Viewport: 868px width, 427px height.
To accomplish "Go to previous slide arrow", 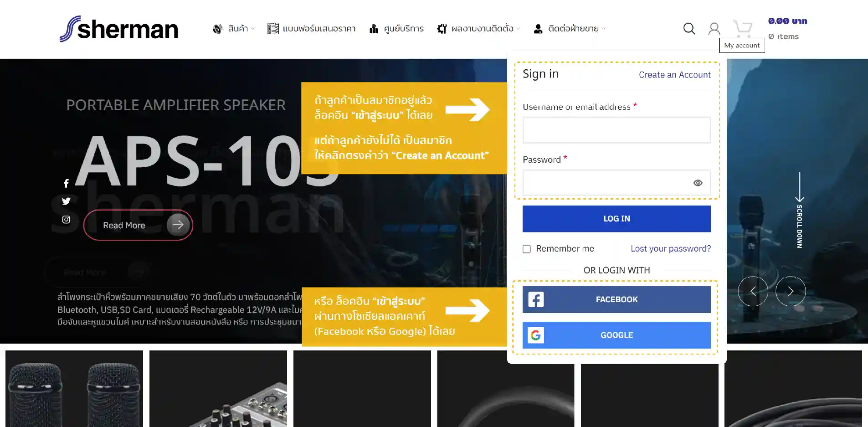I will [753, 291].
